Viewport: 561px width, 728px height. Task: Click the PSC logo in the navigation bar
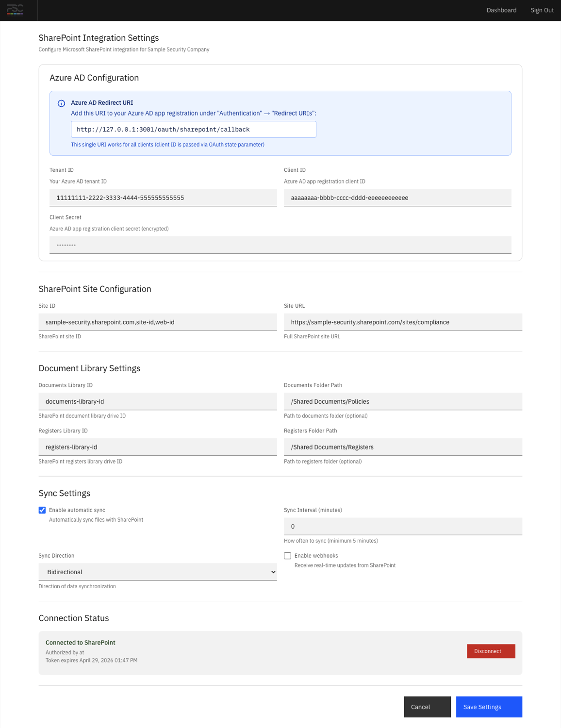point(16,10)
